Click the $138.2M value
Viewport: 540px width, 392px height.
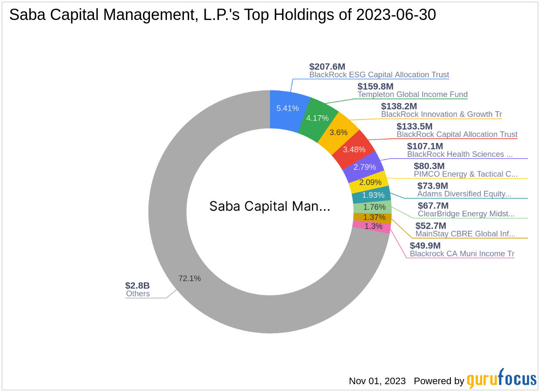(x=399, y=106)
